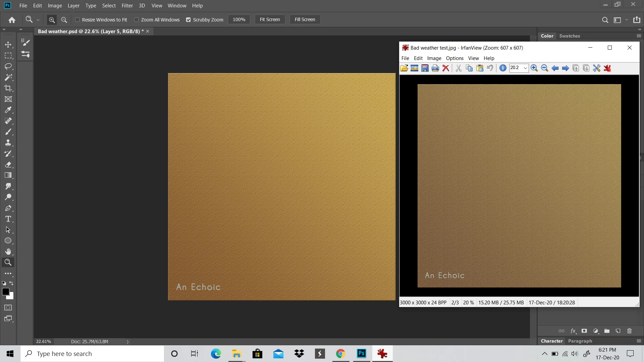Viewport: 644px width, 362px height.
Task: Click the foreground color swatch
Action: point(5,291)
